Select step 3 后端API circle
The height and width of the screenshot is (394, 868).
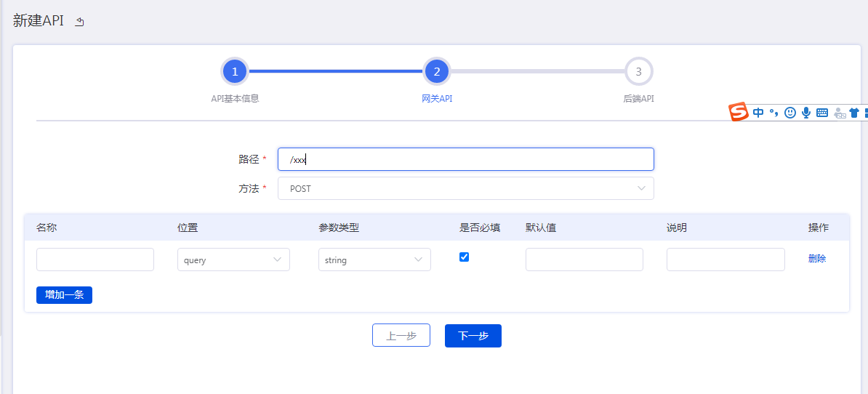(x=638, y=71)
